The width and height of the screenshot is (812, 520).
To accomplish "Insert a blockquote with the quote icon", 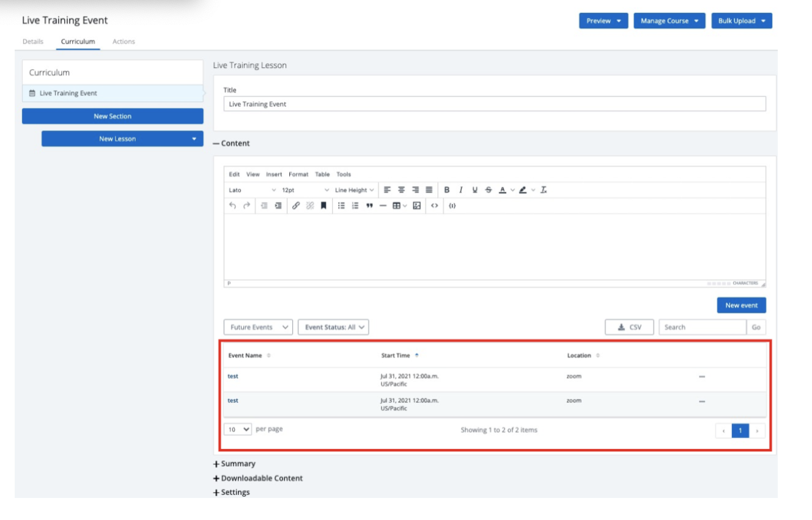I will pyautogui.click(x=369, y=206).
